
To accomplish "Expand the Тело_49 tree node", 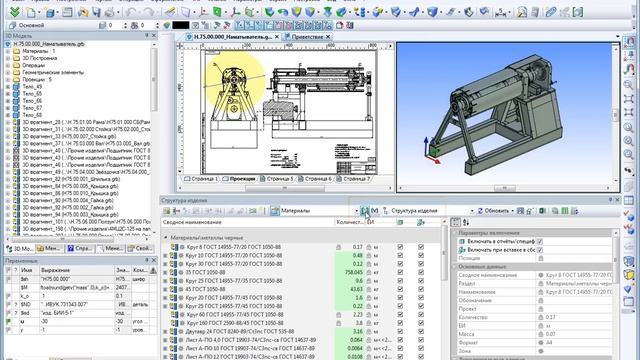I will [8, 87].
